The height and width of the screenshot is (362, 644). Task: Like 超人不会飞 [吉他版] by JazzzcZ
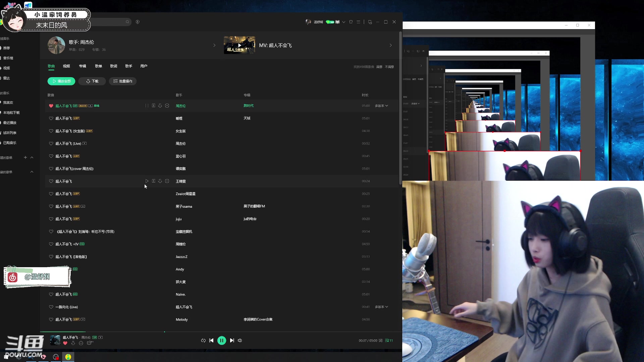51,256
